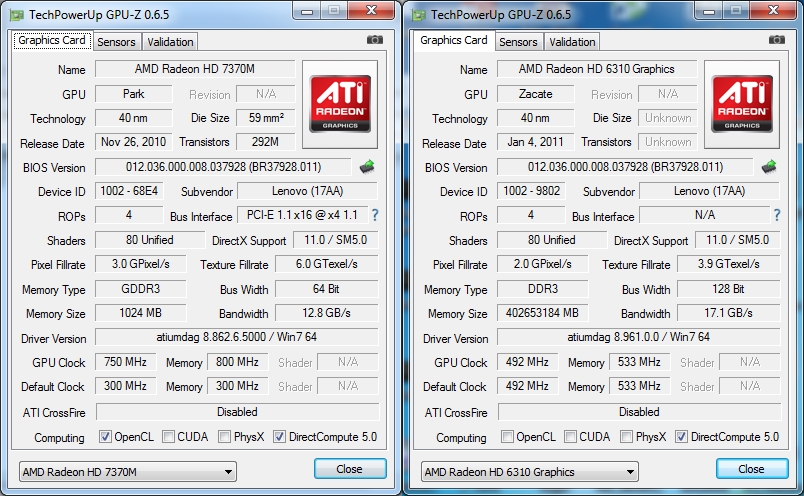Click the GPU Clock value 750 MHz
Viewport: 804px width, 496px height.
126,362
